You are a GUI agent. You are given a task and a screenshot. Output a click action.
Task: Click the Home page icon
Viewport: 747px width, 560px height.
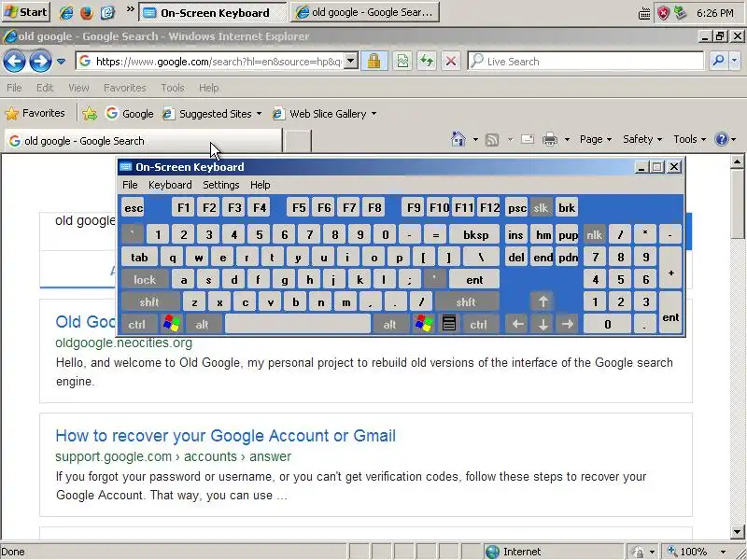click(458, 139)
